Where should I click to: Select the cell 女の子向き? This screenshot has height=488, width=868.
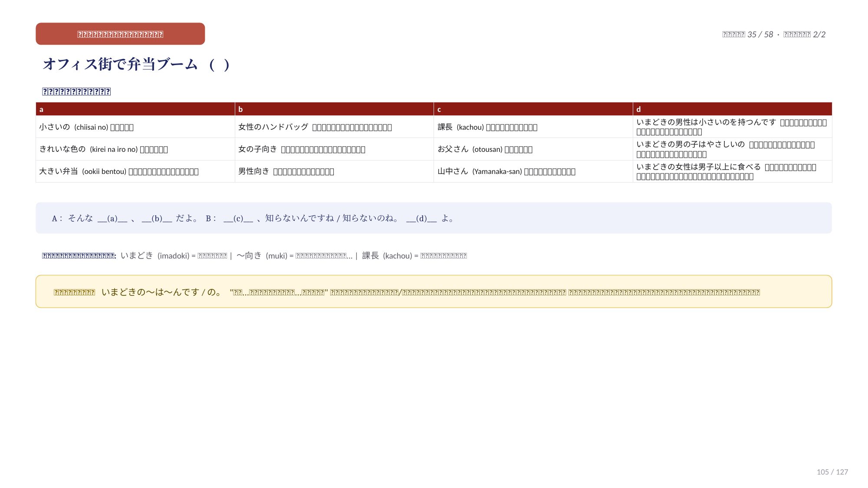(334, 149)
